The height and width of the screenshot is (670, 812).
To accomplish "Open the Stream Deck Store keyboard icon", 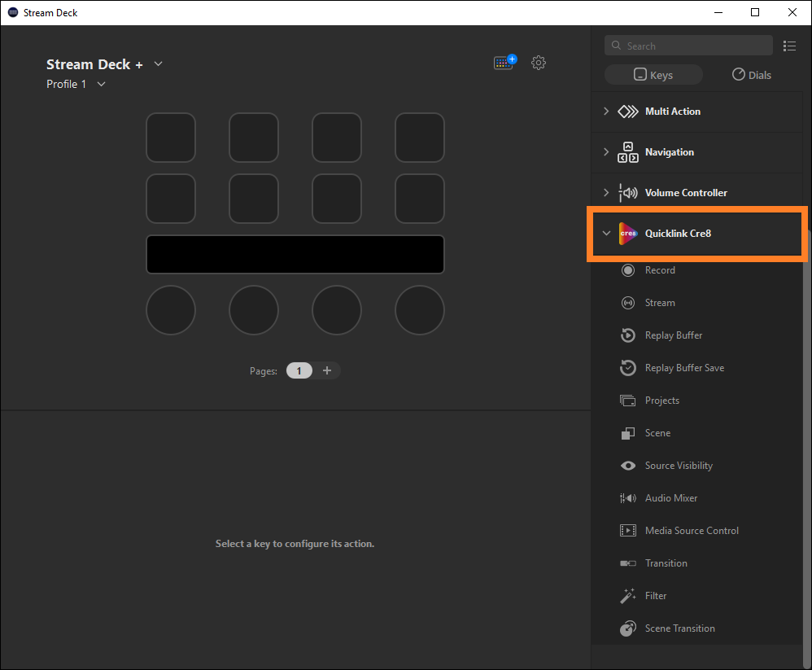I will pyautogui.click(x=505, y=63).
